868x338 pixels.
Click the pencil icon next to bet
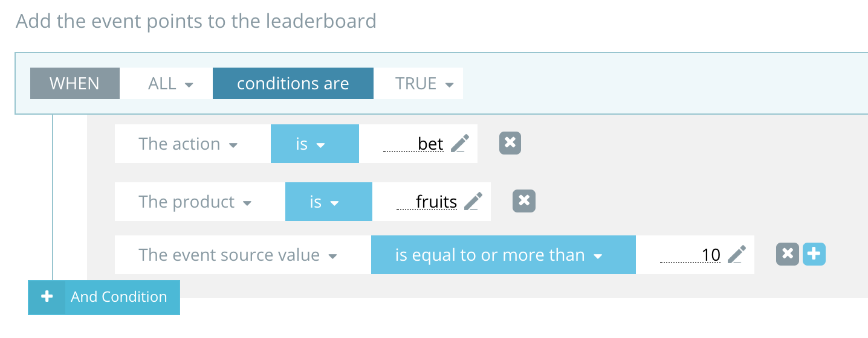pyautogui.click(x=460, y=144)
